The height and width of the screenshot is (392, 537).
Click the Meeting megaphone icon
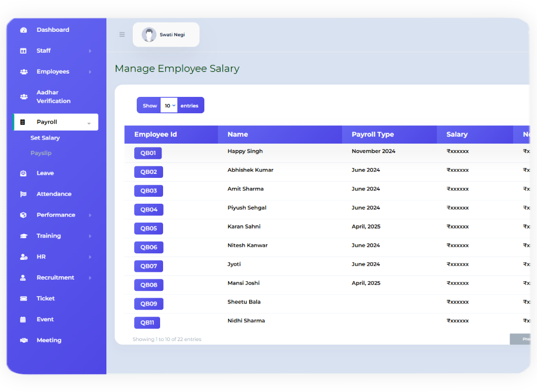pos(23,340)
